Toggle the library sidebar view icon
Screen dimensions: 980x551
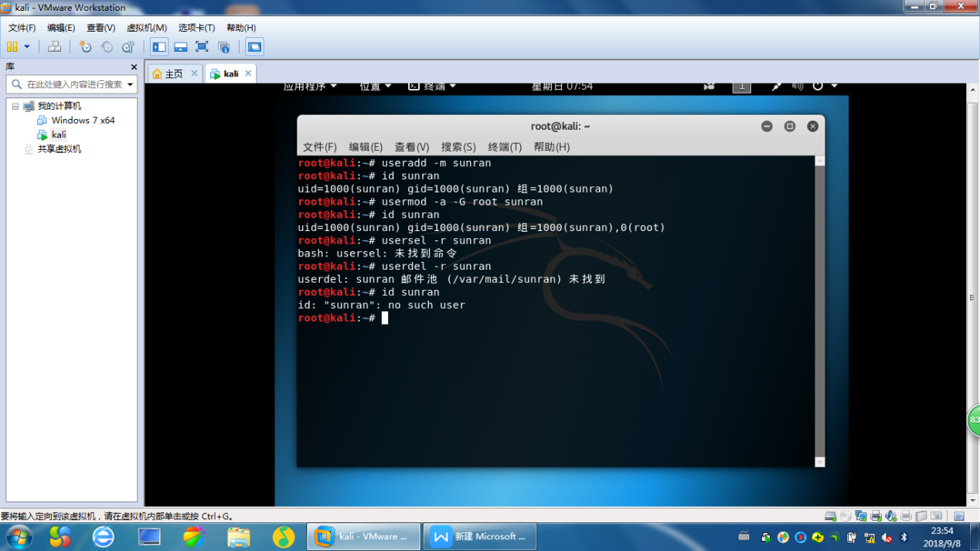[159, 47]
